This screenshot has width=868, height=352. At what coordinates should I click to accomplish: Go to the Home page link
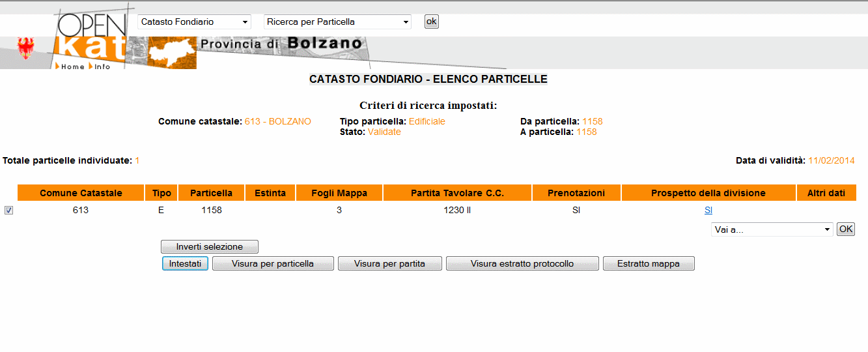[x=72, y=66]
